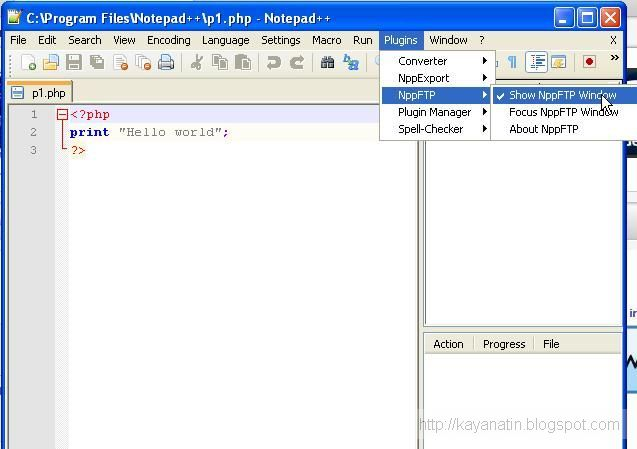Expand the NppExport submenu
The width and height of the screenshot is (637, 449).
(x=436, y=78)
